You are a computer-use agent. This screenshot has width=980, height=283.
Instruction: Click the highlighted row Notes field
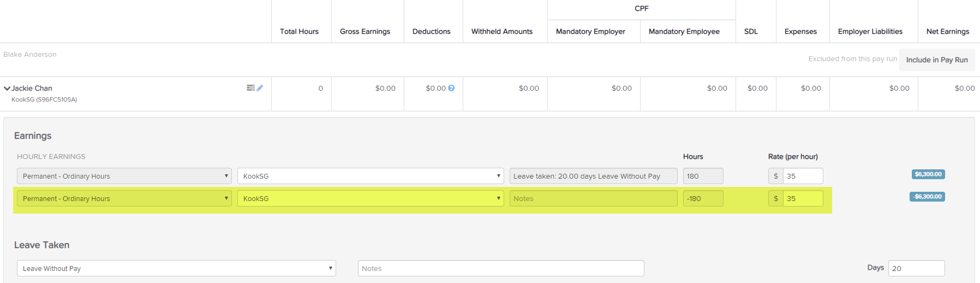click(x=594, y=198)
